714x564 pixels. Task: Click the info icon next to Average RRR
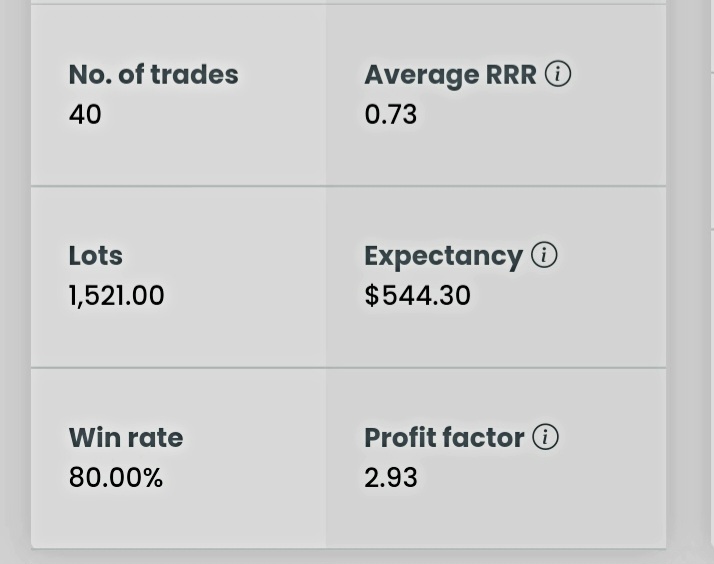point(558,74)
